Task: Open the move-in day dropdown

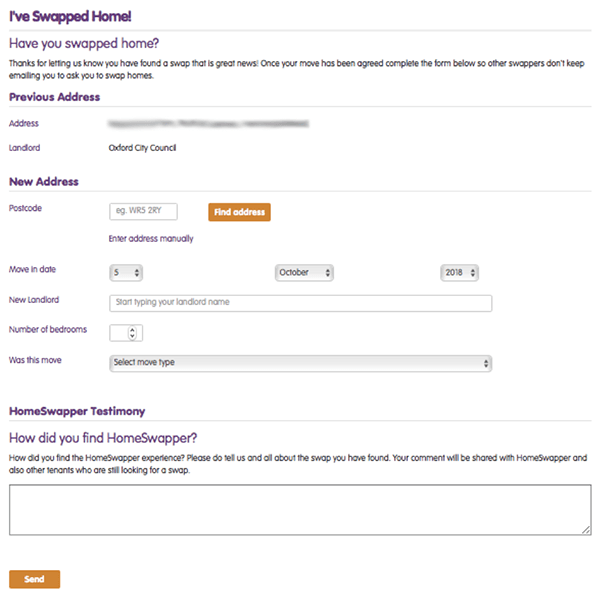Action: pos(126,273)
